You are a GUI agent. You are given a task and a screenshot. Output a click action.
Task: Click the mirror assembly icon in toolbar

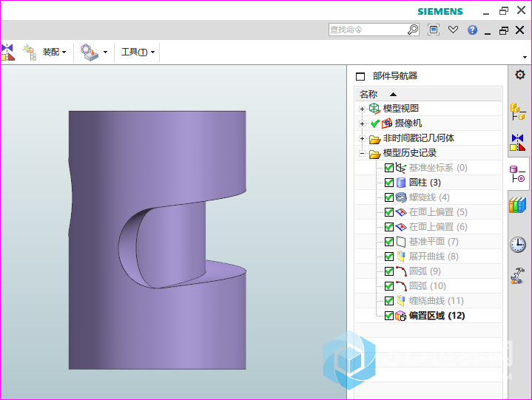tap(7, 52)
